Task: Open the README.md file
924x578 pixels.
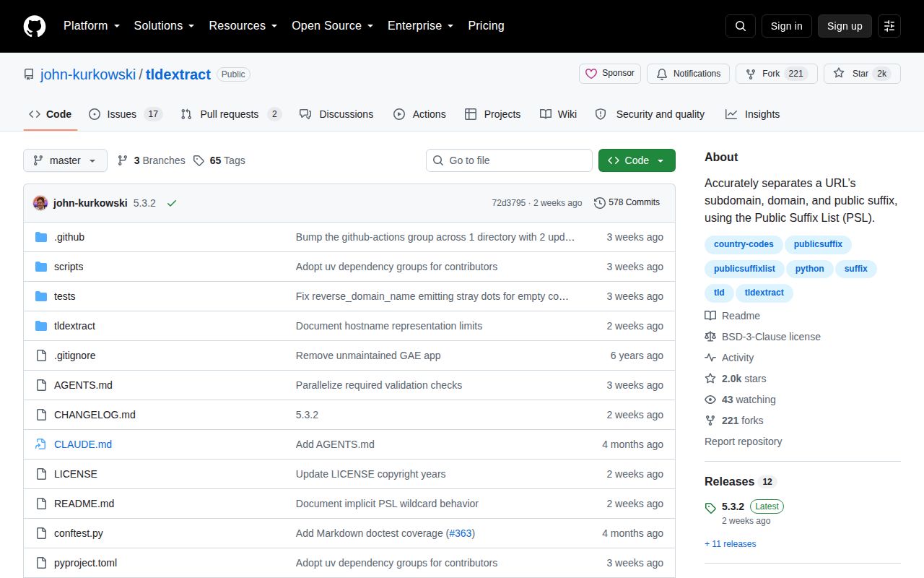Action: (84, 504)
